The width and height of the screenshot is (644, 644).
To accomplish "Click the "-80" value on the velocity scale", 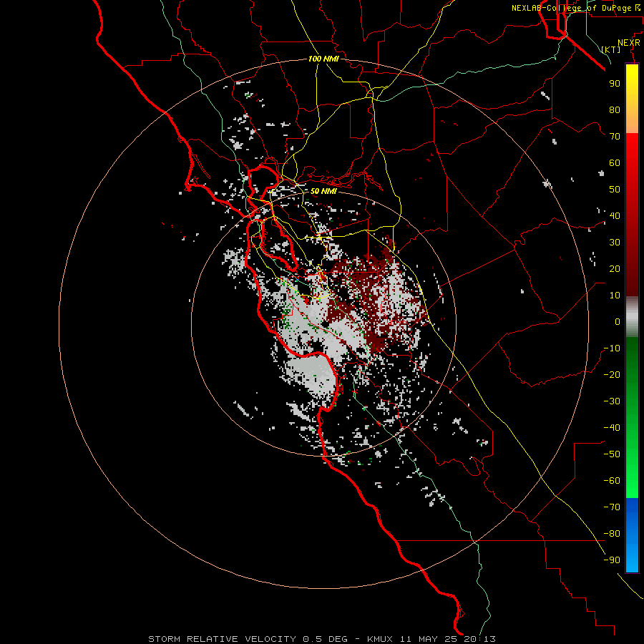I will pos(612,534).
